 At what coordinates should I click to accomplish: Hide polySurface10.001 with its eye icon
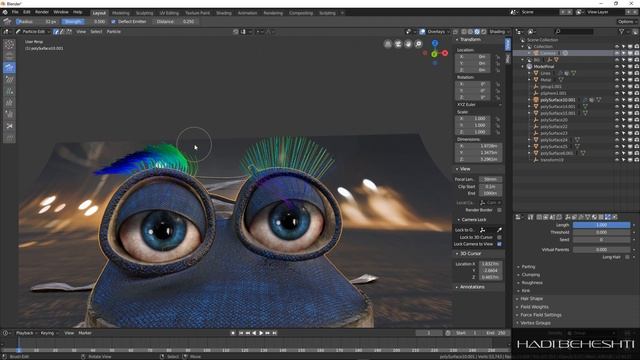(617, 100)
